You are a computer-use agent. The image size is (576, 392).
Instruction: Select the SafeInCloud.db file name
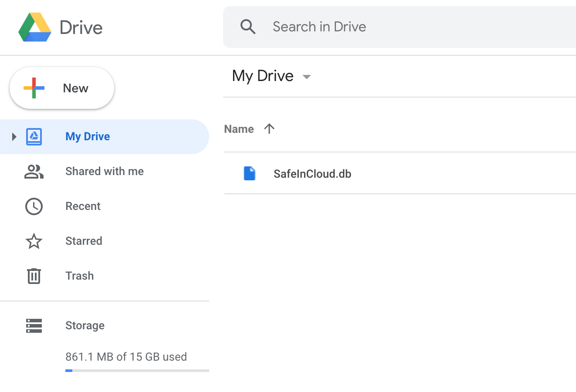click(x=312, y=174)
